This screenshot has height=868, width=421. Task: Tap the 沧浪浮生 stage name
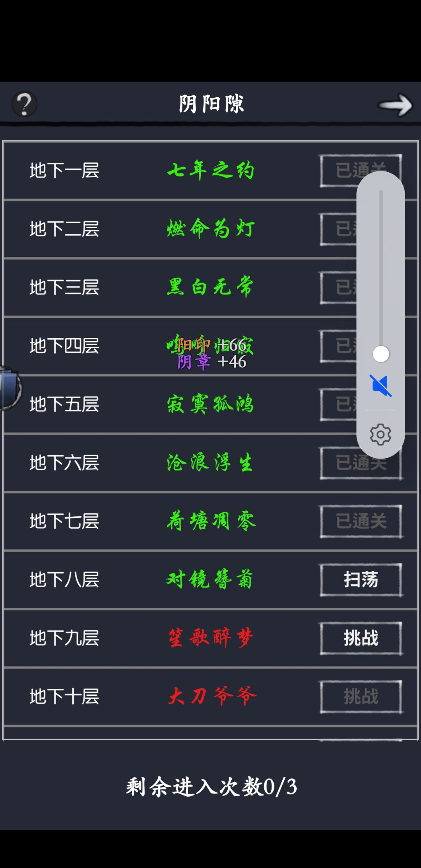(210, 463)
